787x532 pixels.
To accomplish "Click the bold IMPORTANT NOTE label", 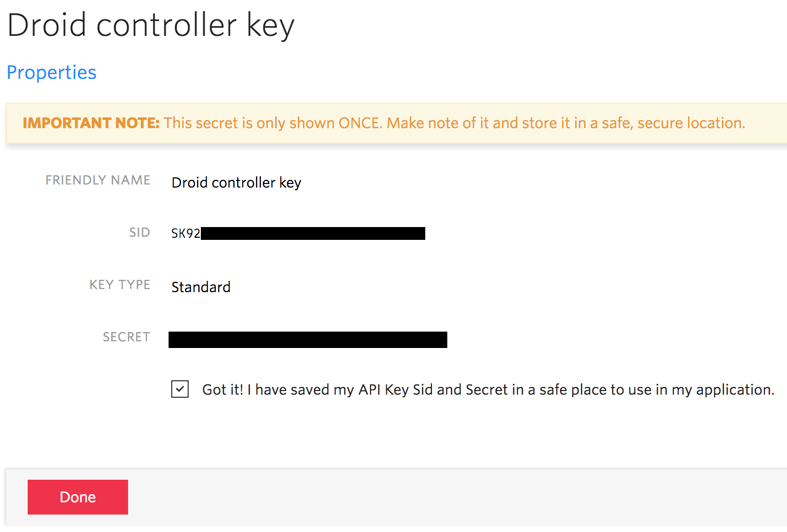I will pos(91,123).
